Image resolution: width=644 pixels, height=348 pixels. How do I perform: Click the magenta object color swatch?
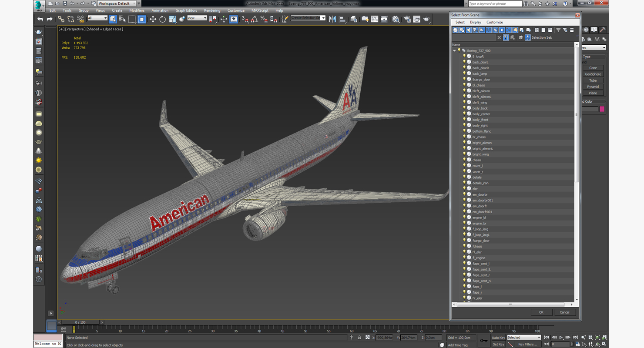coord(602,109)
